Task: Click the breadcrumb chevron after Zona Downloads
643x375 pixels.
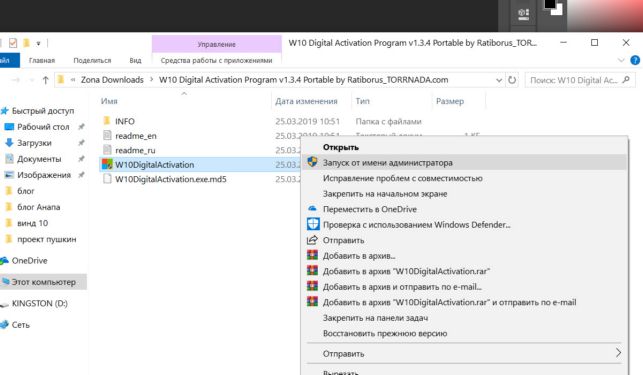Action: click(151, 80)
